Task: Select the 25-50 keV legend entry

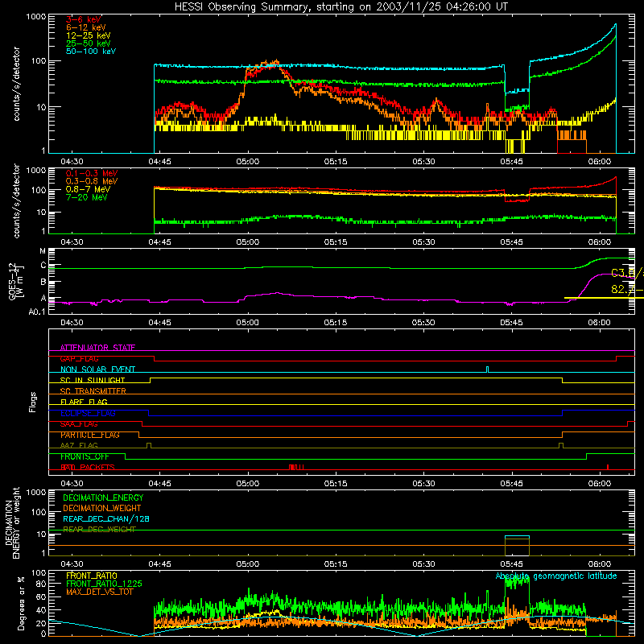Action: (x=89, y=43)
